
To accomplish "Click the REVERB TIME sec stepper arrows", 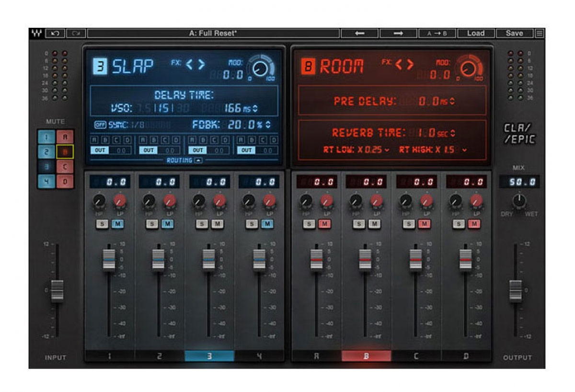I will [452, 133].
